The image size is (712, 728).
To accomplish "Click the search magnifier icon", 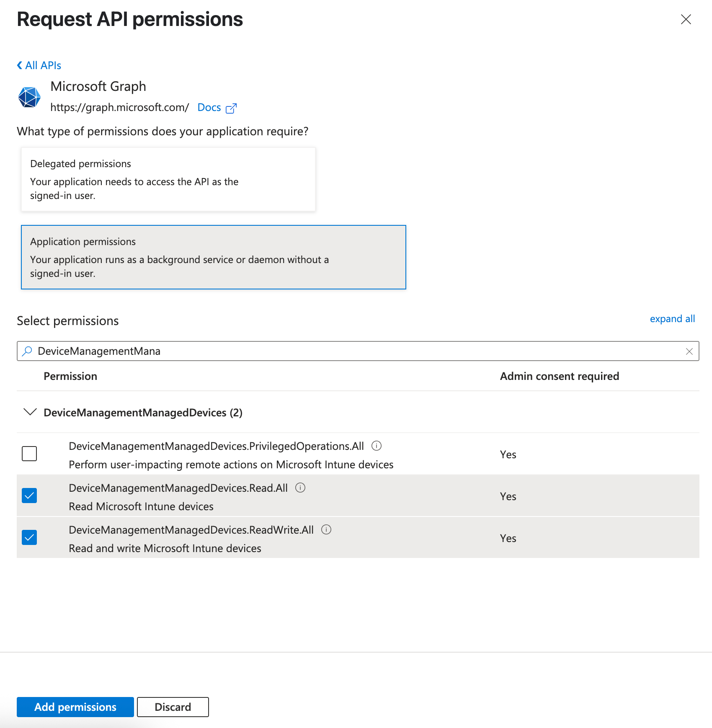I will tap(27, 351).
